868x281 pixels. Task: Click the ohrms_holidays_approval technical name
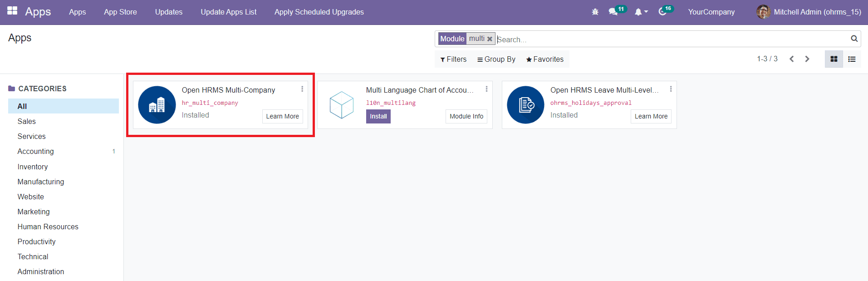coord(591,103)
